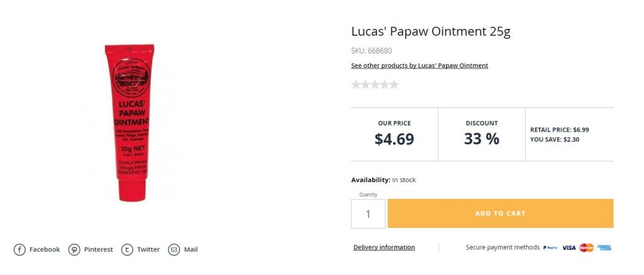Click the red ointment tube product image
Image resolution: width=644 pixels, height=275 pixels.
tap(128, 122)
